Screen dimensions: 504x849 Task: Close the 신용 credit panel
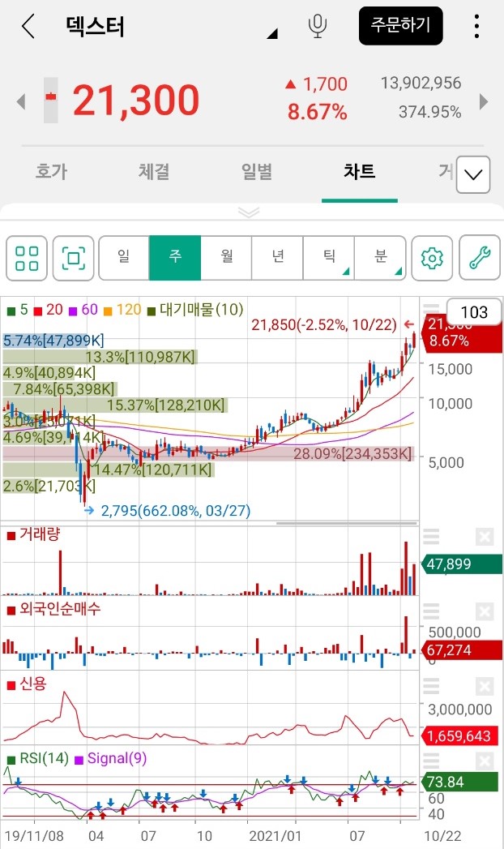[x=484, y=687]
